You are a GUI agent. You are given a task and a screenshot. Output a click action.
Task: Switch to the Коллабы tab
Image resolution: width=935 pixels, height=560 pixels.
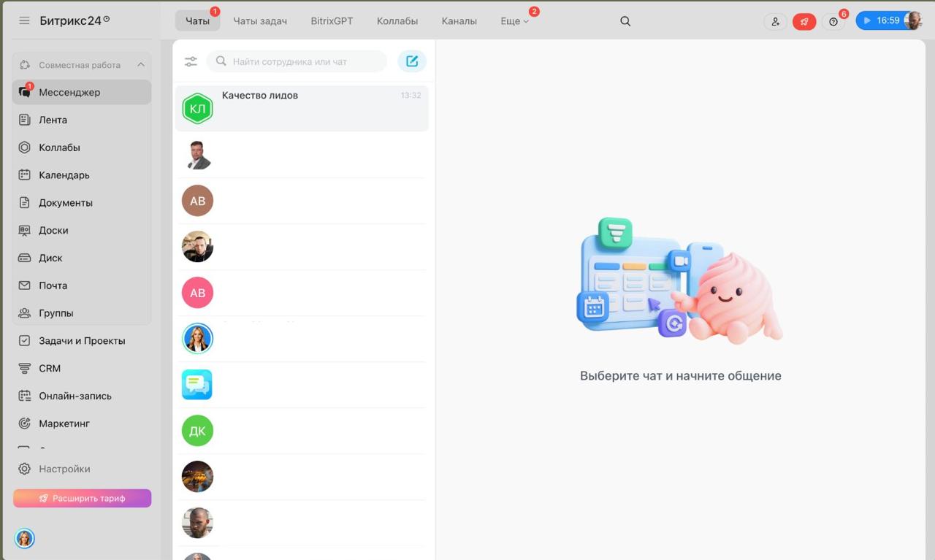tap(397, 21)
